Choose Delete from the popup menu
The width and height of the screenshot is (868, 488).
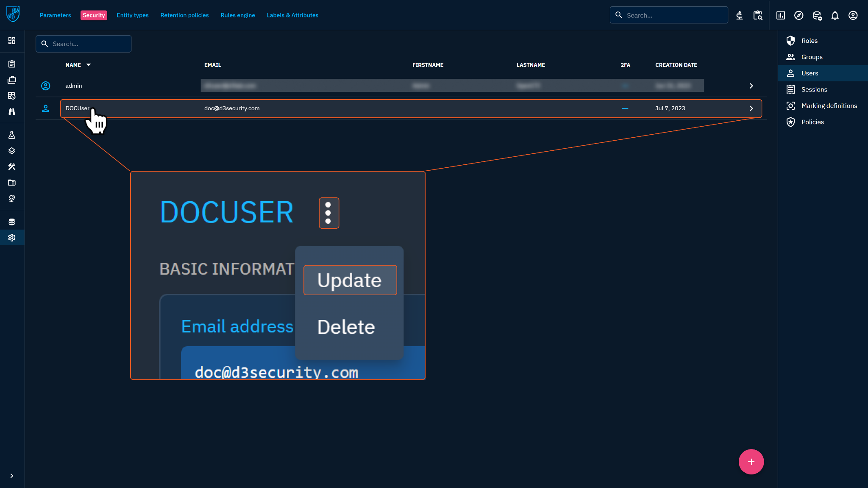tap(346, 327)
